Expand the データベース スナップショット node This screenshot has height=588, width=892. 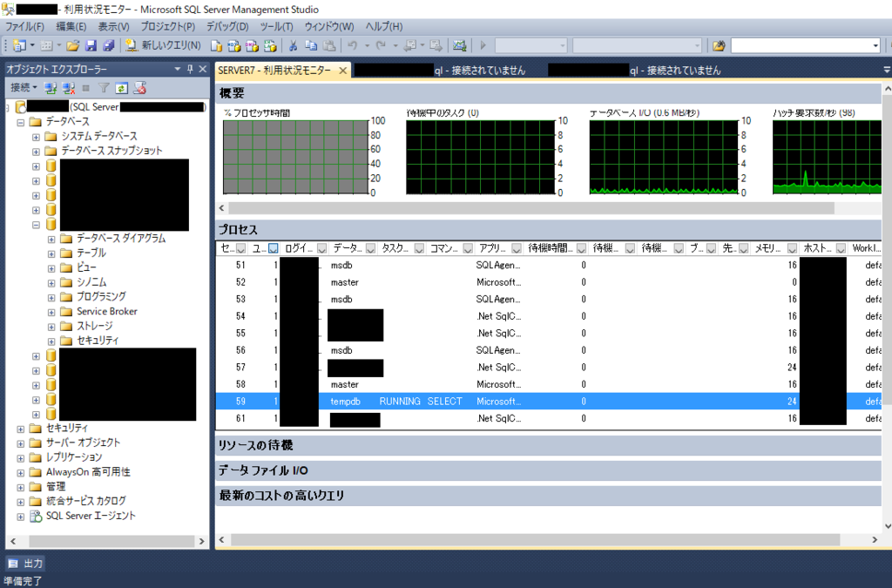pyautogui.click(x=36, y=152)
